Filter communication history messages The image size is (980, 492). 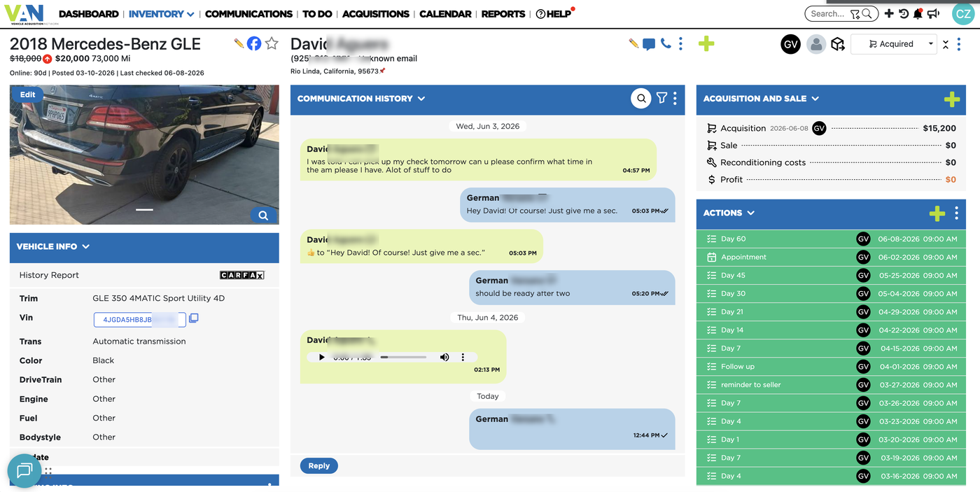point(661,99)
